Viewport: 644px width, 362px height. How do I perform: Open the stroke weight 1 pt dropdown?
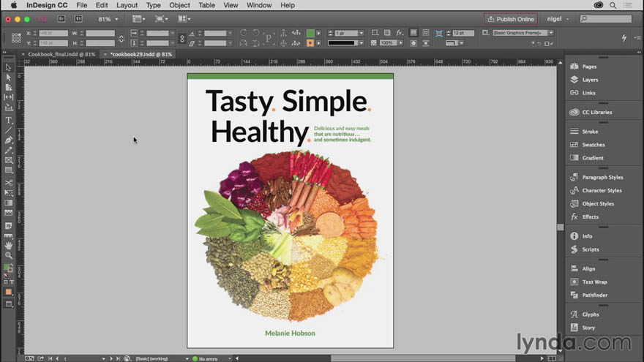pos(361,33)
